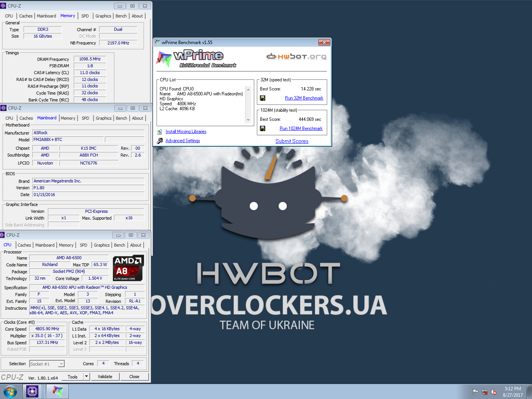
Task: Select the Mainboard tab in the CPU window
Action: (x=45, y=245)
